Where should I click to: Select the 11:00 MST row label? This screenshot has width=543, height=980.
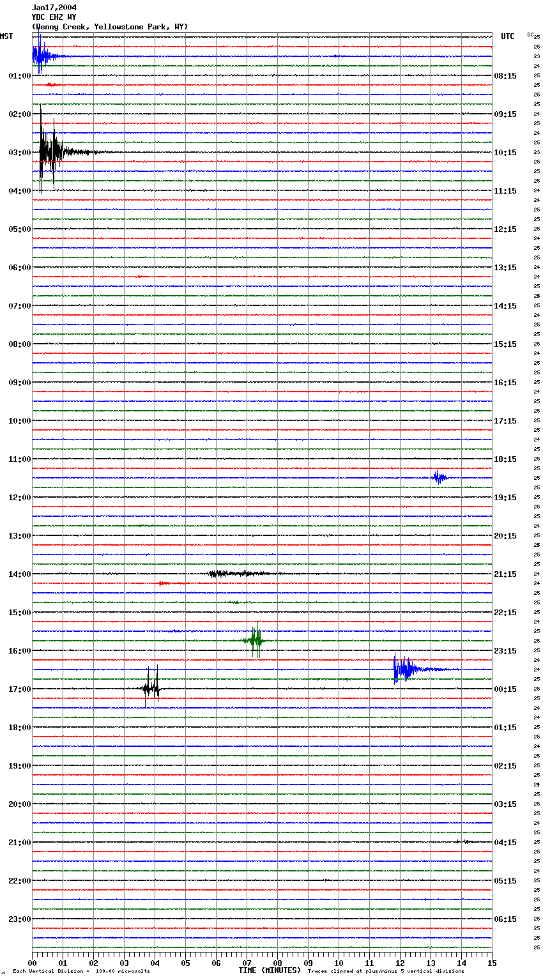tap(19, 459)
